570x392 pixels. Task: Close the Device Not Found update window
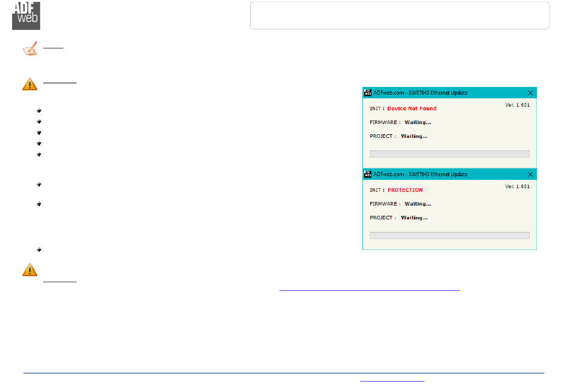tap(530, 93)
